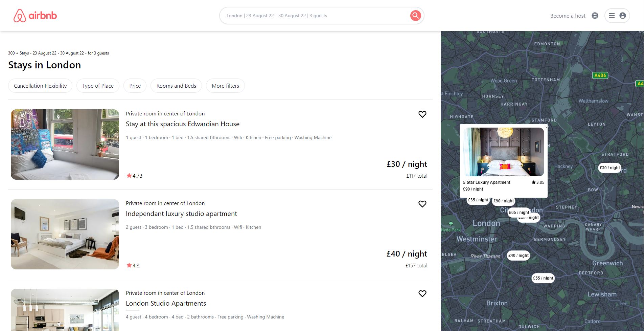Image resolution: width=644 pixels, height=331 pixels.
Task: Save the Independant luxury studio apartment to wishlist
Action: pos(422,204)
